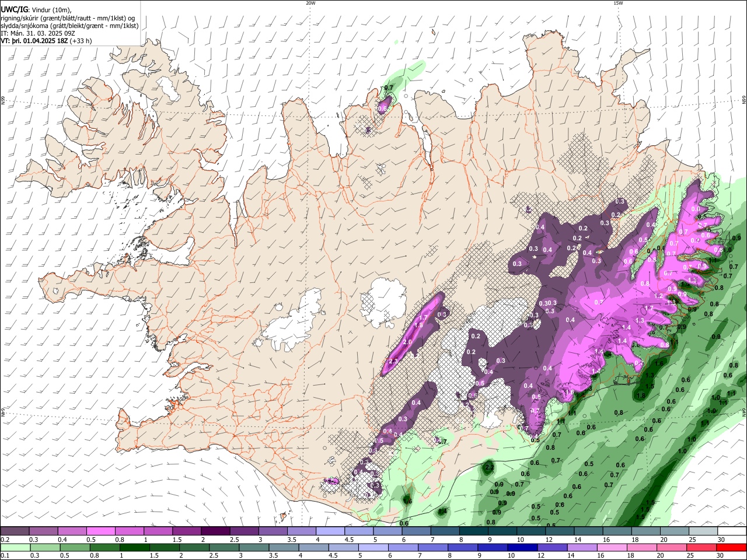Select the 'IT: Mán. 31. 03. 2025 09Z' line
The image size is (747, 560).
pos(37,33)
